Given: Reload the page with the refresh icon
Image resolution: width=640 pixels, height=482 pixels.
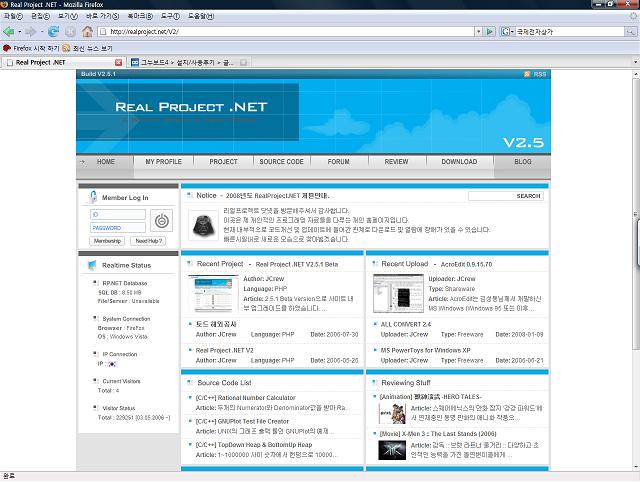Looking at the screenshot, I should click(54, 31).
